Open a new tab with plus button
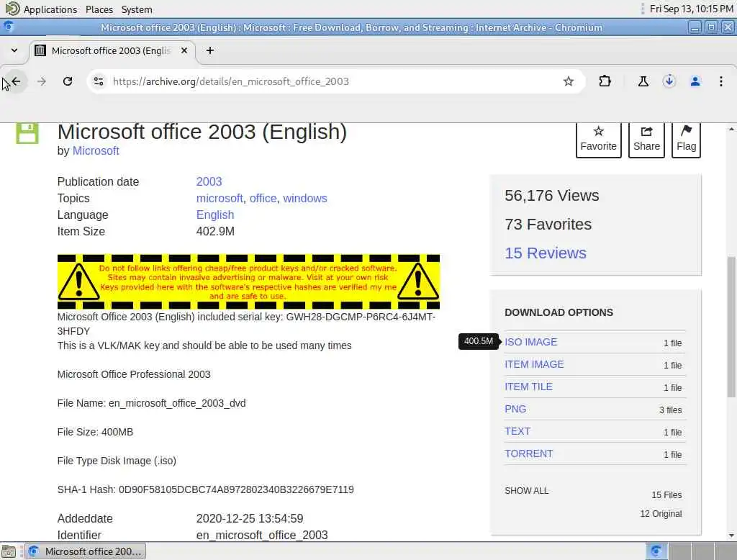737x560 pixels. 210,50
